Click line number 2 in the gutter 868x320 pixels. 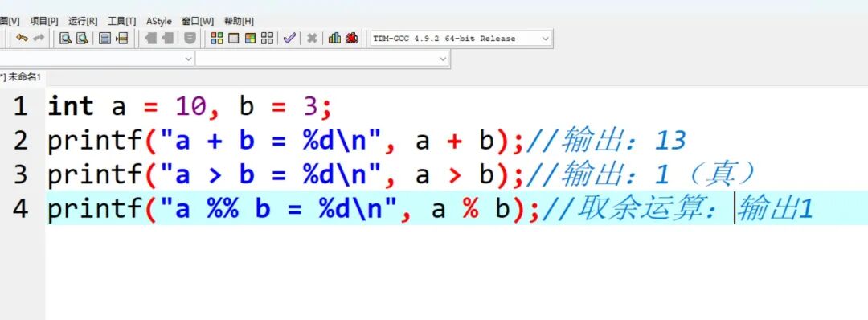point(20,141)
